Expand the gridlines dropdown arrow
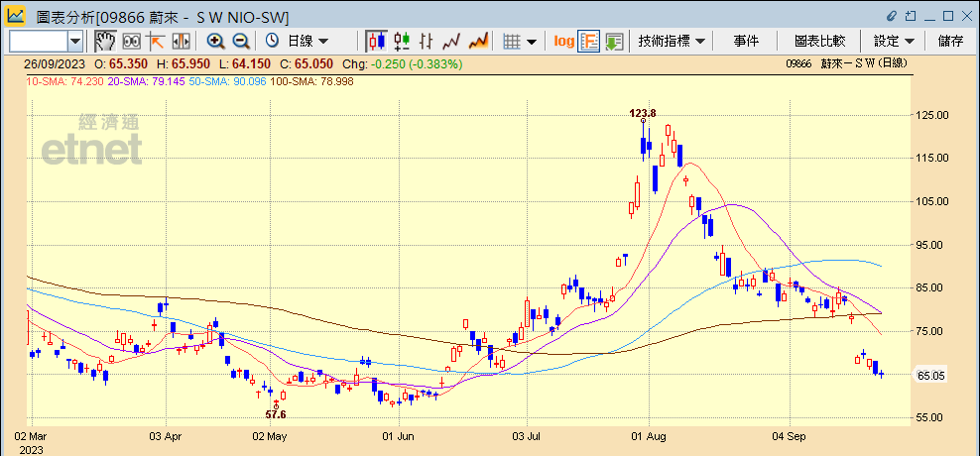Image resolution: width=980 pixels, height=456 pixels. [x=533, y=41]
